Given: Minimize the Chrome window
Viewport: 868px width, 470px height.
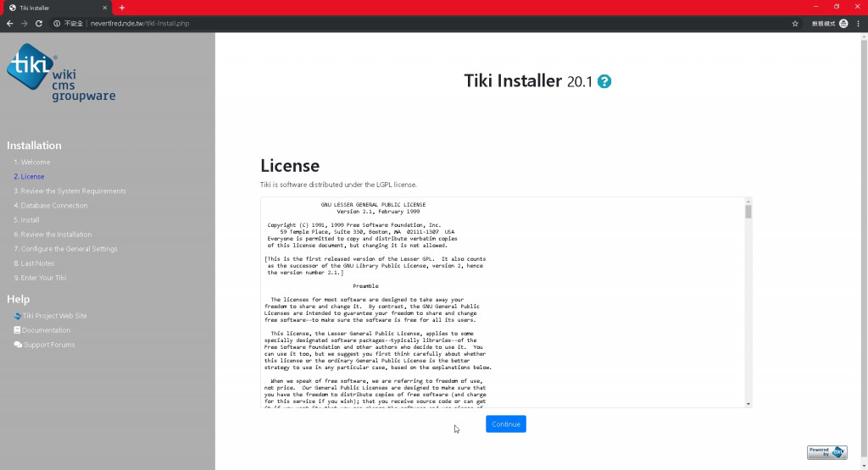Looking at the screenshot, I should coord(815,7).
